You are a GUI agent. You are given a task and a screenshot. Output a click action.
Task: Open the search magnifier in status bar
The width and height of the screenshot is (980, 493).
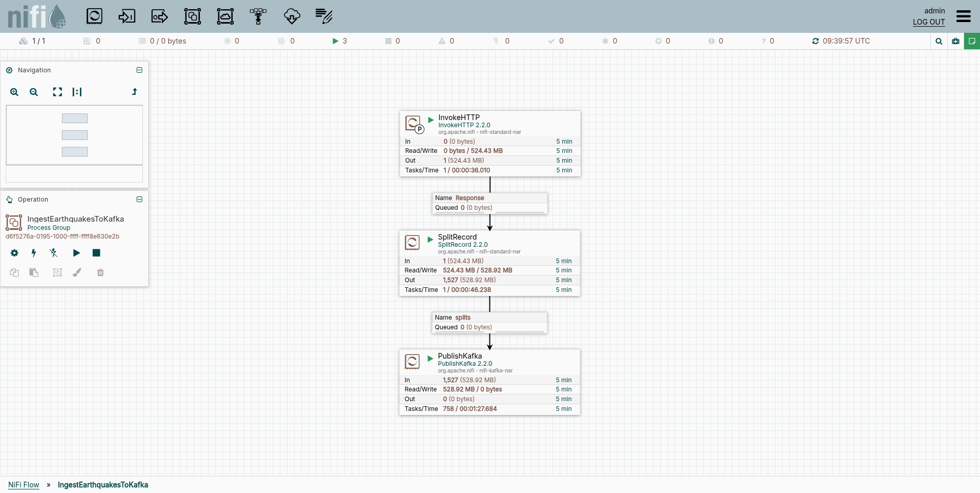[x=938, y=41]
